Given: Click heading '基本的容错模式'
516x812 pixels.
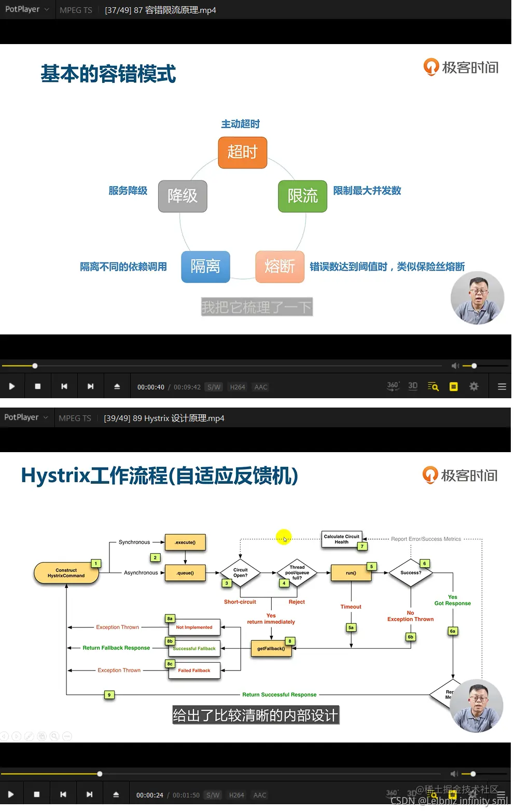Looking at the screenshot, I should click(108, 74).
